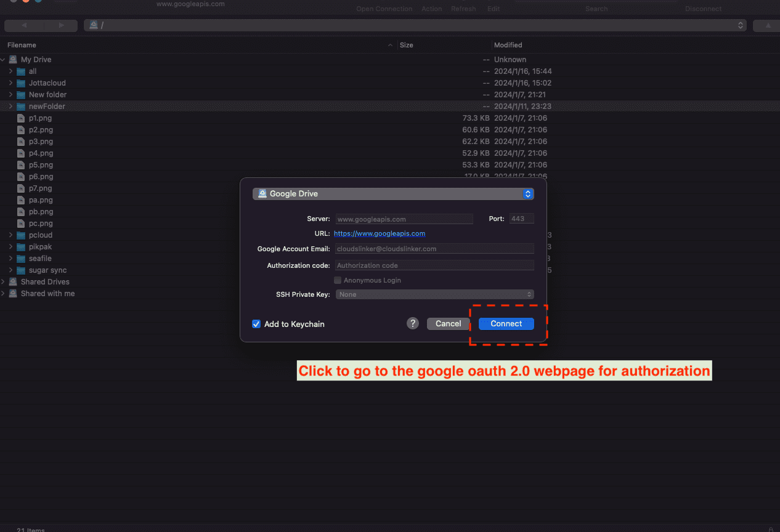Focus the Server input field
Screen dimensions: 780x532
pyautogui.click(x=404, y=219)
